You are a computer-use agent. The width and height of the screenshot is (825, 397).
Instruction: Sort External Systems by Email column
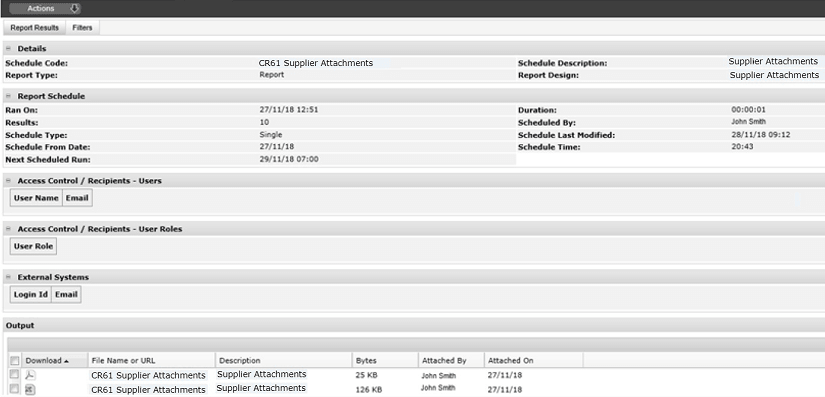66,294
